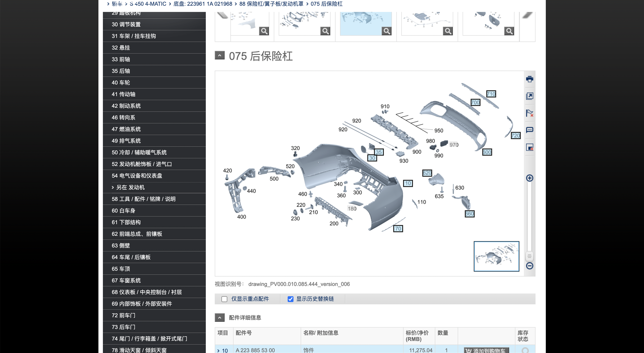Select stock status radio for item 10
644x353 pixels.
[x=525, y=350]
